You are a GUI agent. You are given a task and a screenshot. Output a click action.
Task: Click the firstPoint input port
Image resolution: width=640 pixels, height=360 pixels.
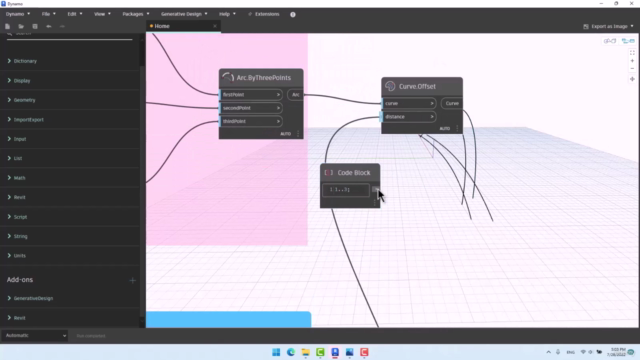[x=251, y=94]
